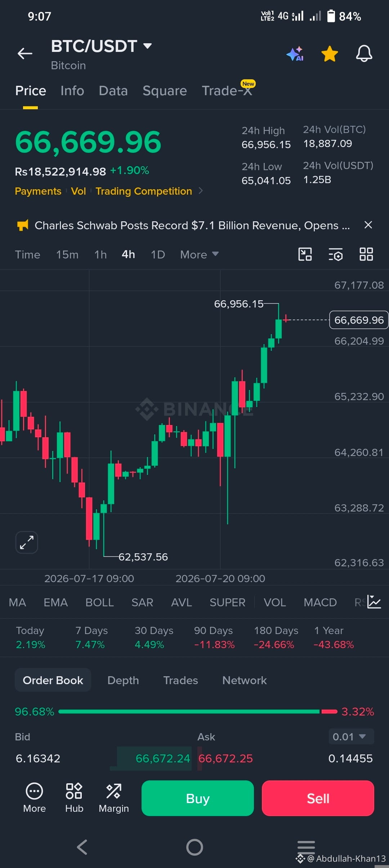Switch to the Info tab
The width and height of the screenshot is (389, 868).
coord(72,91)
